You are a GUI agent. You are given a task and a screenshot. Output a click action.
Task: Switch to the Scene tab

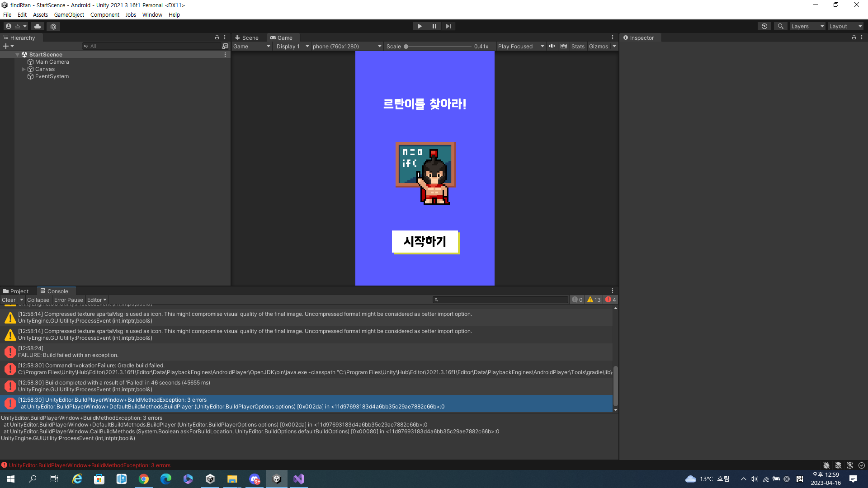(x=247, y=38)
